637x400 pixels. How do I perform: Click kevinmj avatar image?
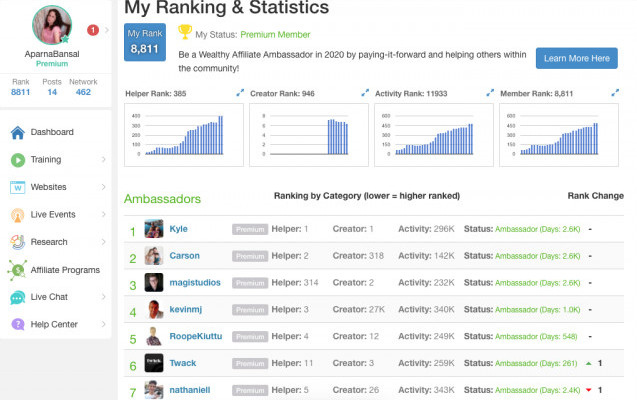click(154, 309)
